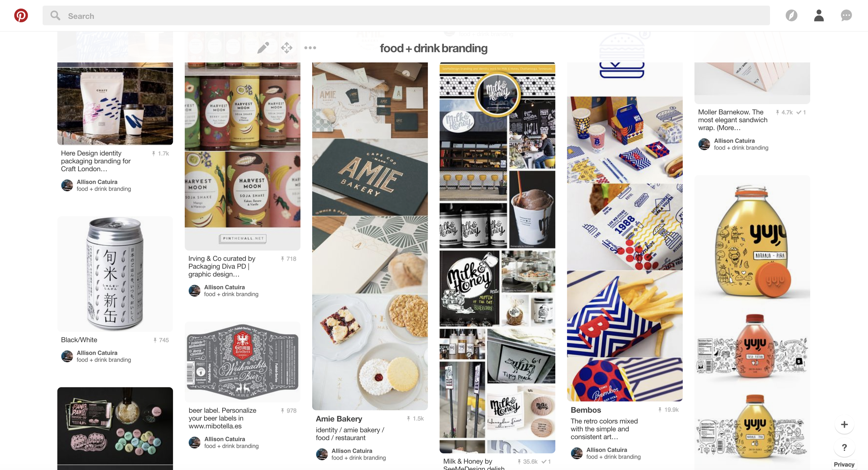This screenshot has height=470, width=868.
Task: Open the question mark help button
Action: 844,448
